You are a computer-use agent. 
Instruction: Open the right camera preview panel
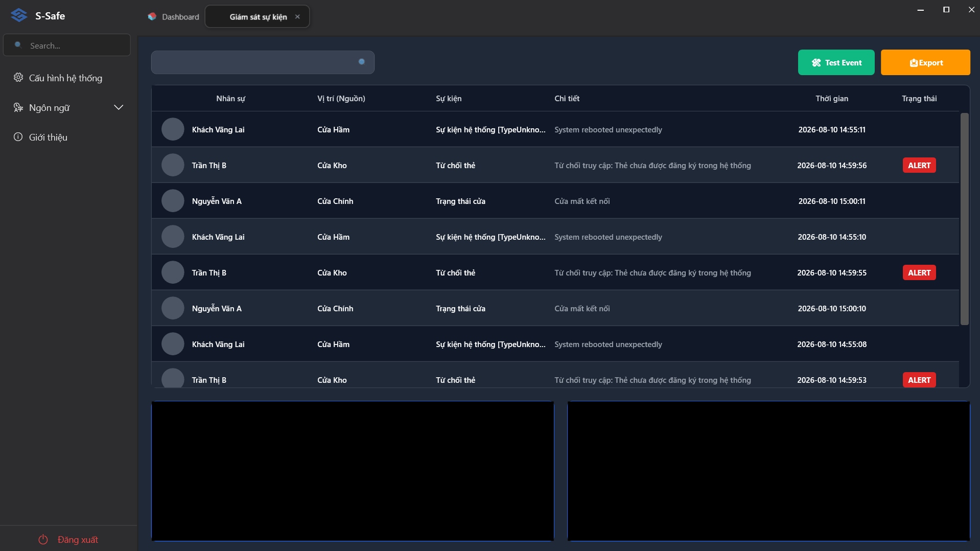coord(768,471)
